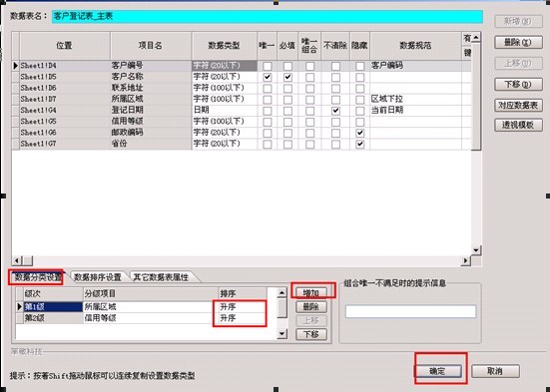This screenshot has height=392, width=550.
Task: Click 透视模板 button
Action: click(518, 125)
